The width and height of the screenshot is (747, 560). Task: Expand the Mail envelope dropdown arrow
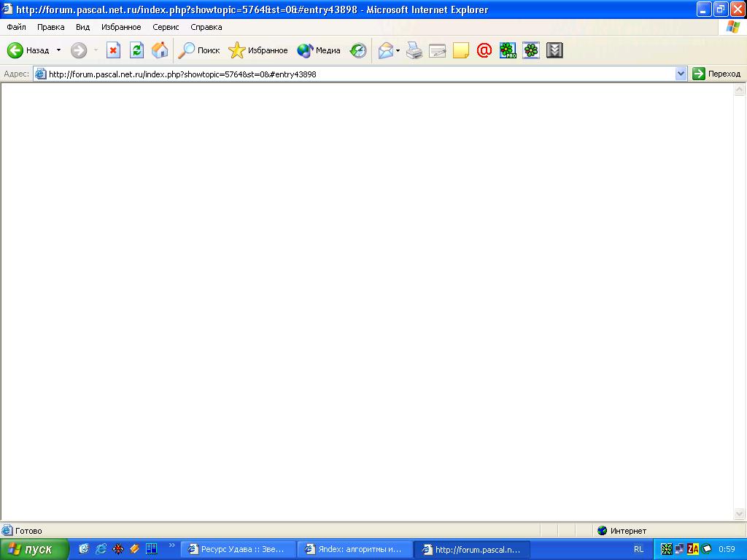click(x=398, y=50)
